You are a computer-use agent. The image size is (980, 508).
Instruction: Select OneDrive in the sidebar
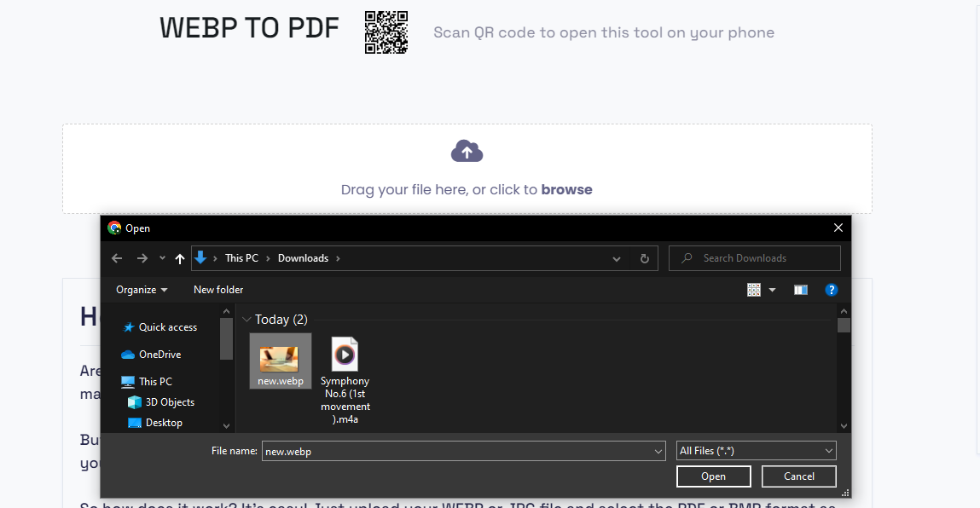pyautogui.click(x=160, y=354)
